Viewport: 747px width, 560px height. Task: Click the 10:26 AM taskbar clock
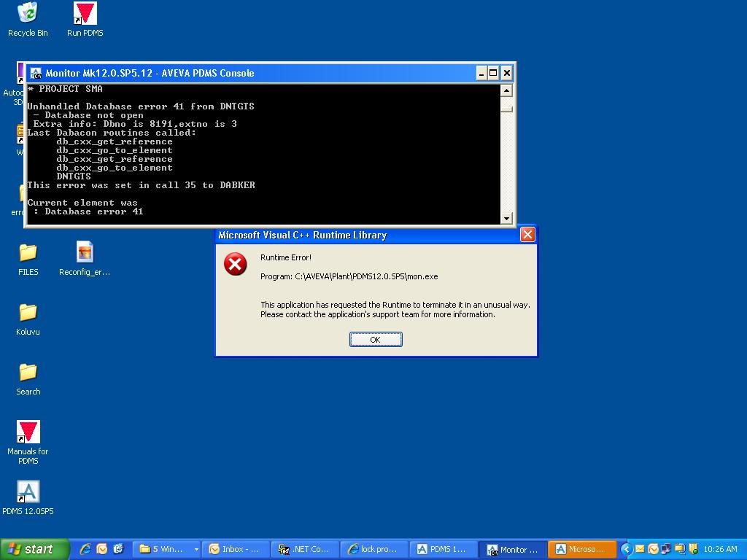tap(720, 549)
